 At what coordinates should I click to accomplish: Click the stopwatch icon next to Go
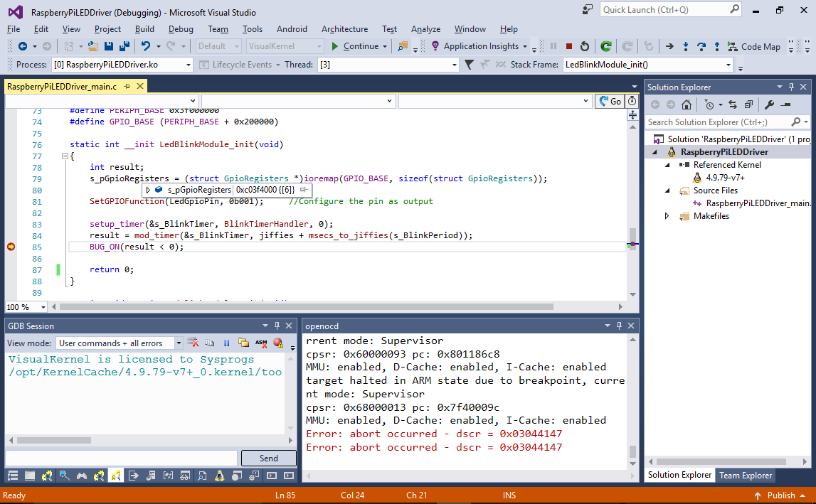point(632,101)
